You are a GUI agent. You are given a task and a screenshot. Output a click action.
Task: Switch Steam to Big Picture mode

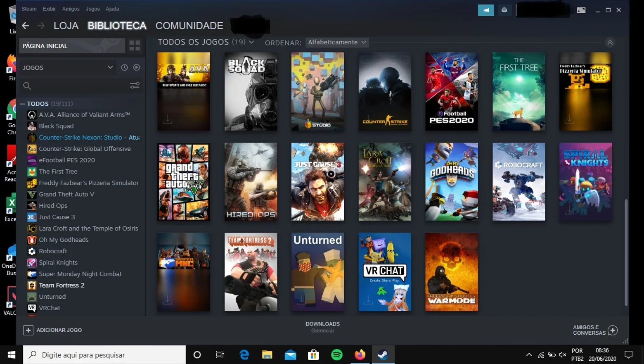pos(581,10)
